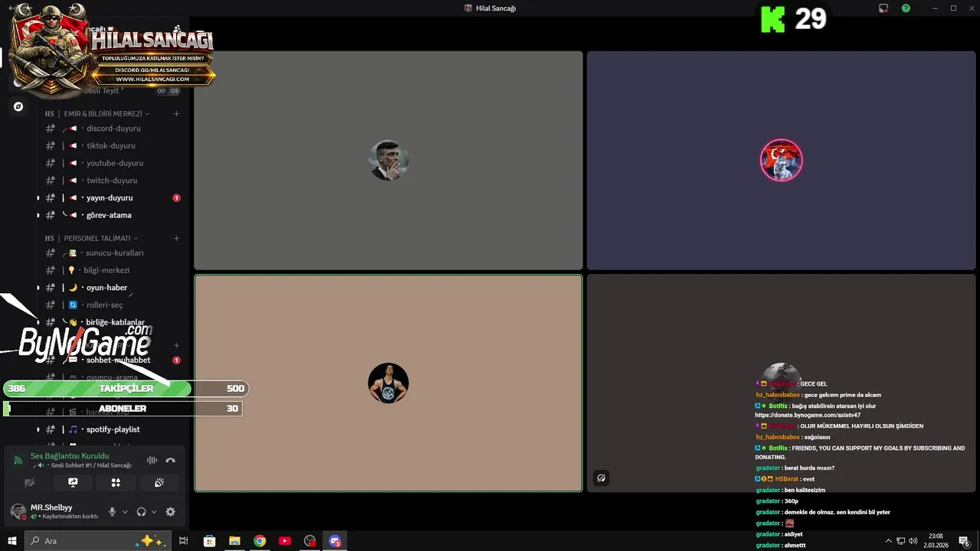Create channel in EMİR & BİLDİRİ MERKEZİ
This screenshot has width=980, height=551.
[176, 113]
